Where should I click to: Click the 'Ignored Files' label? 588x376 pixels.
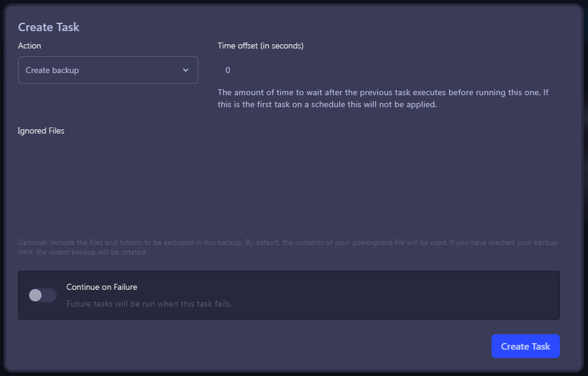coord(41,131)
